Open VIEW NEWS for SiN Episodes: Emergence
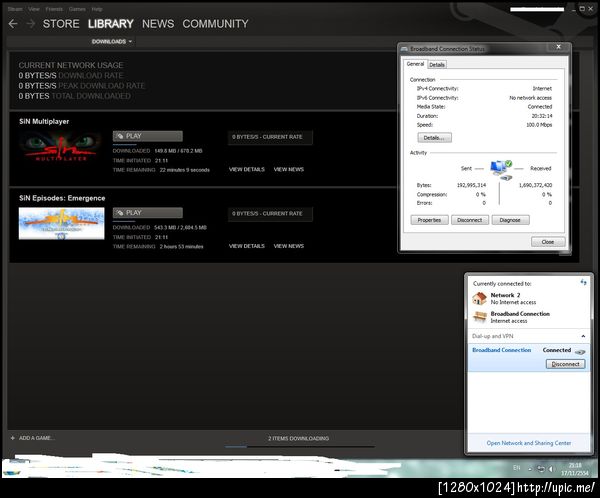The height and width of the screenshot is (498, 600). point(289,246)
